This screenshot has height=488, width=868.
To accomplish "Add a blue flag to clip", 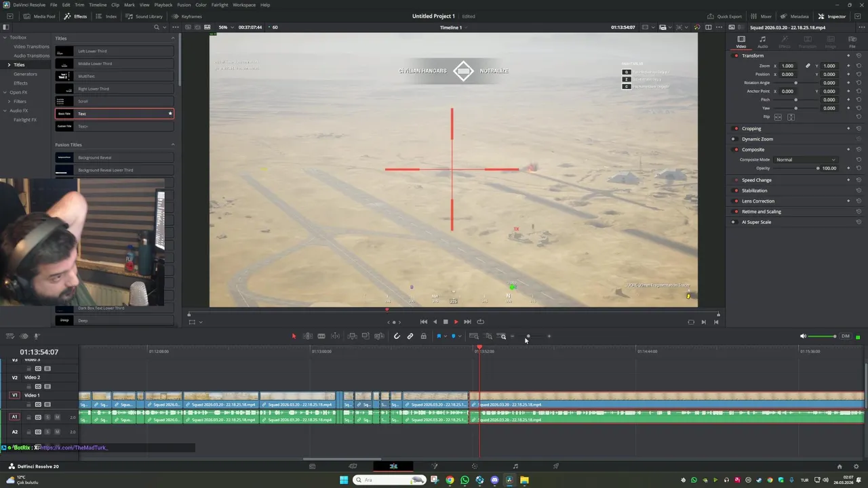I will click(439, 336).
